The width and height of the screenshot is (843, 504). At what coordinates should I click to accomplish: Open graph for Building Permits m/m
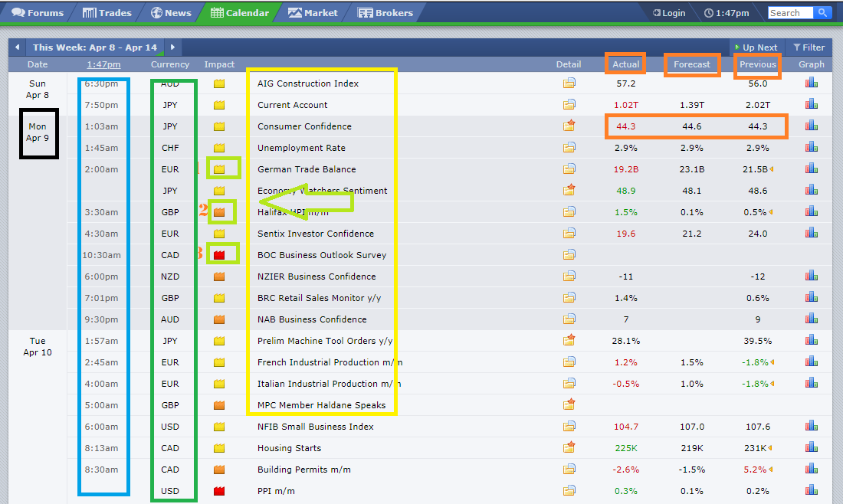click(x=812, y=469)
